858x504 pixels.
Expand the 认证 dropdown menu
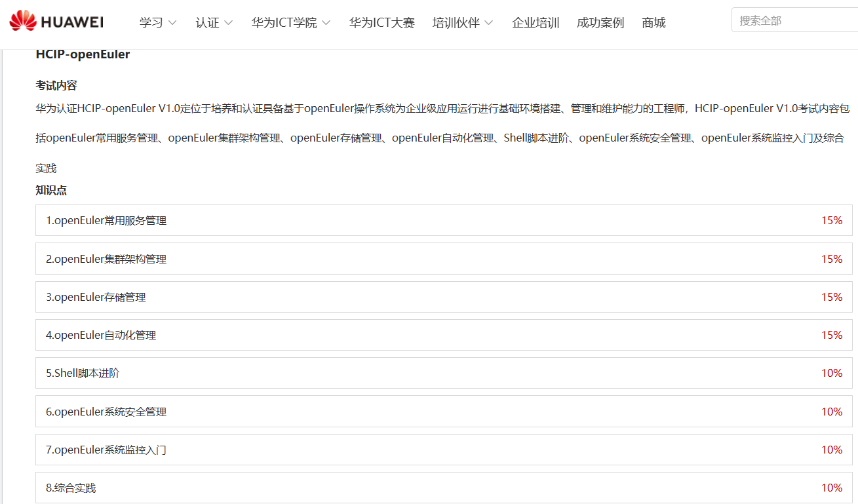214,23
